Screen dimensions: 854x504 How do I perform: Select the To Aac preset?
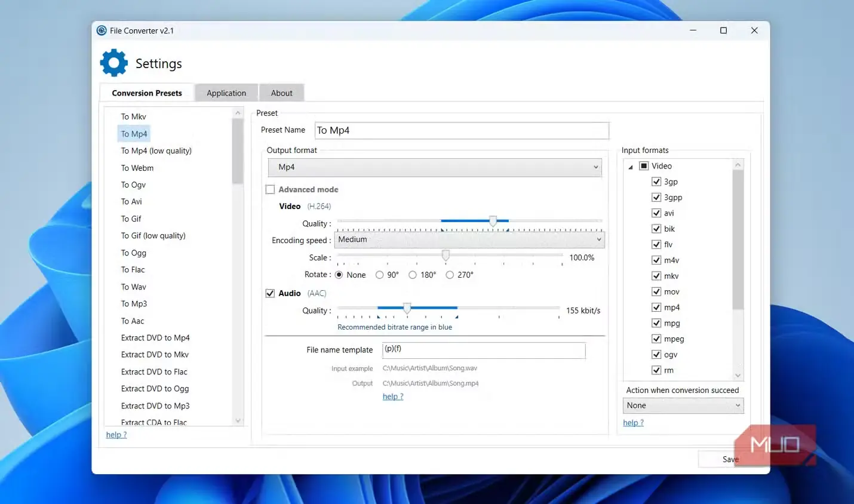pyautogui.click(x=133, y=321)
